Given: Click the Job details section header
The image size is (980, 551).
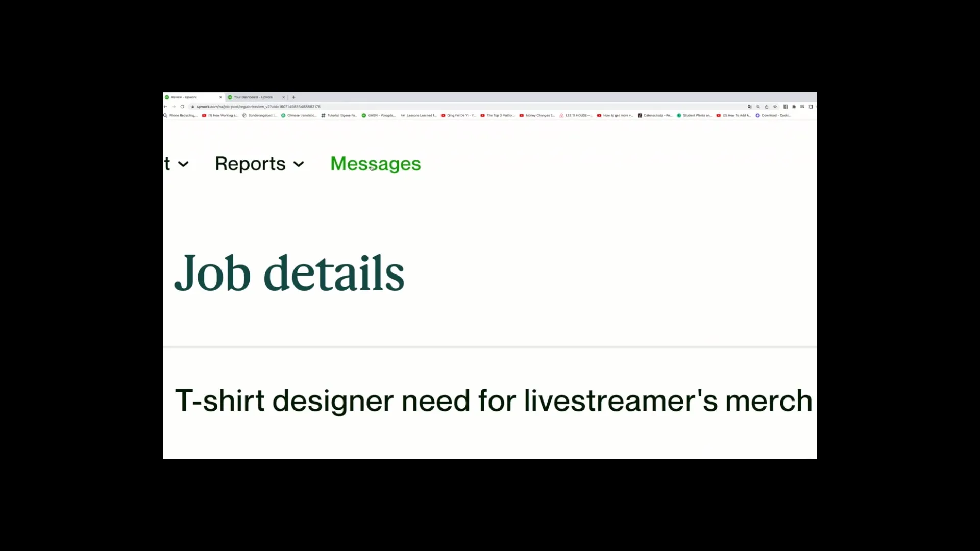Looking at the screenshot, I should click(x=289, y=272).
